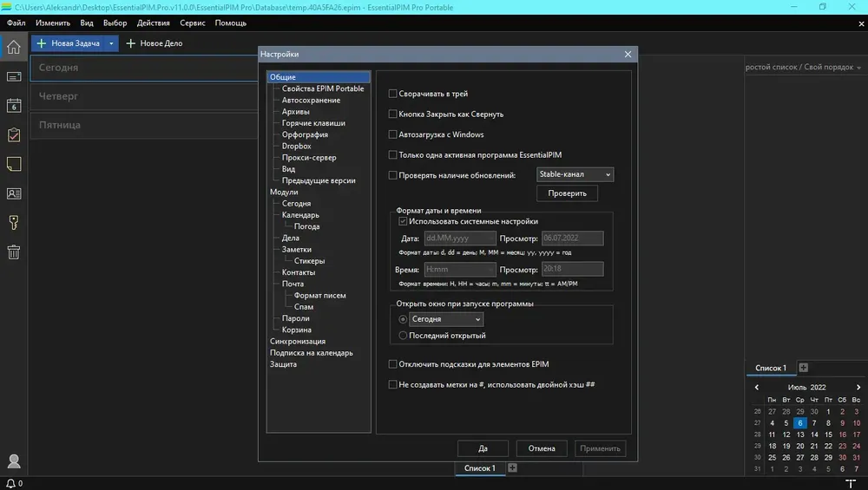This screenshot has width=868, height=490.
Task: Enable Сворачивать в трей checkbox
Action: pyautogui.click(x=392, y=94)
